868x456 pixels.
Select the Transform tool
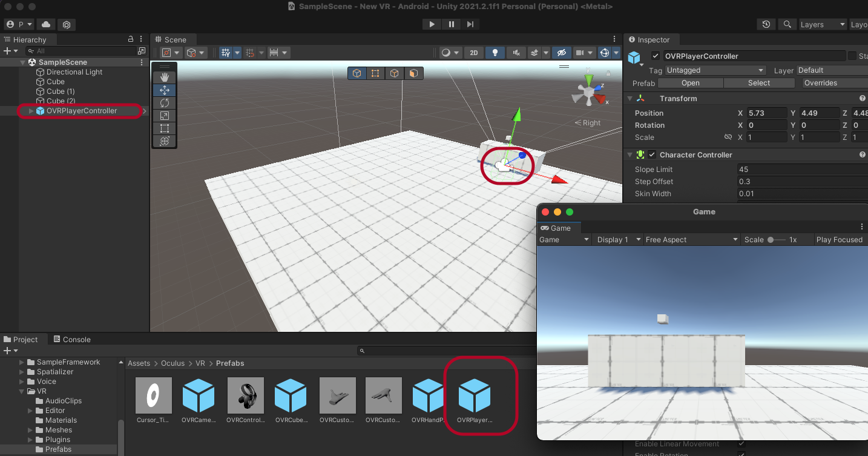(x=164, y=140)
